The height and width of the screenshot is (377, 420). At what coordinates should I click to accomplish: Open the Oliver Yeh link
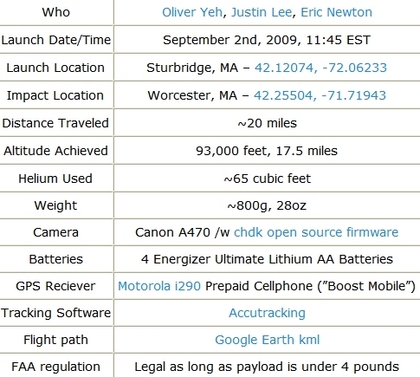(192, 12)
